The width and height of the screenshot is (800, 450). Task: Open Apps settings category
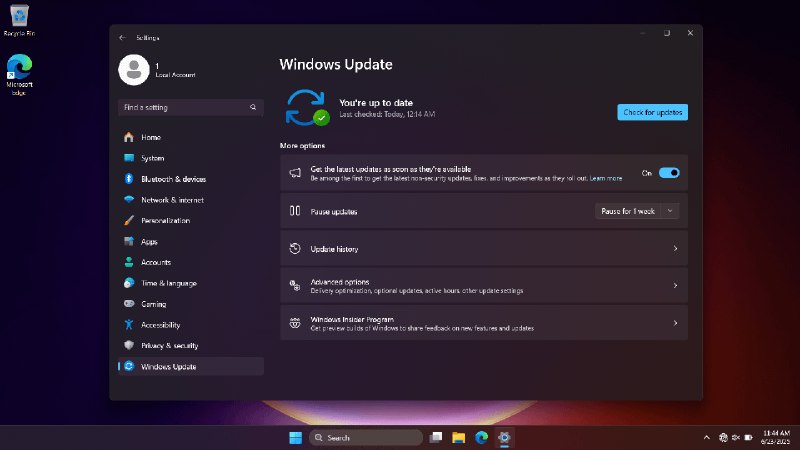point(190,241)
